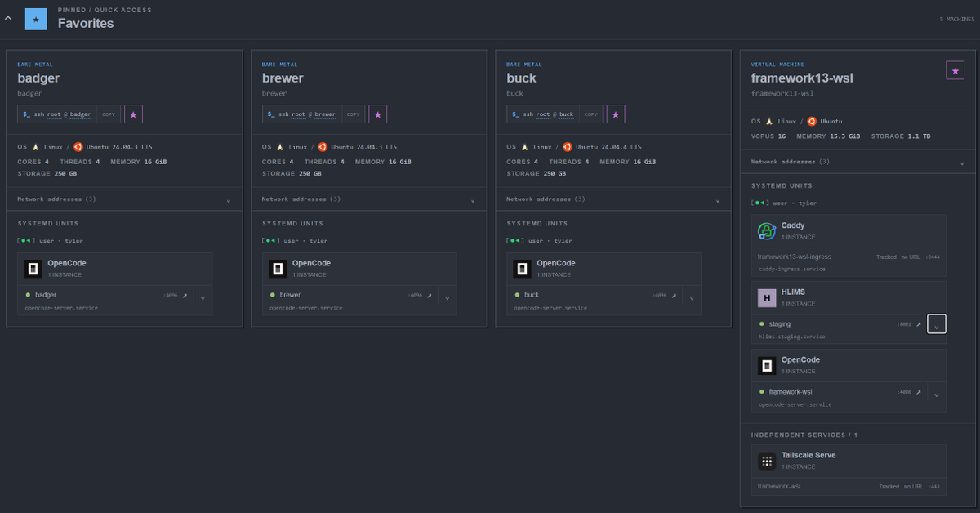This screenshot has height=513, width=980.
Task: Click the Linux penguin icon on buck card
Action: [524, 147]
